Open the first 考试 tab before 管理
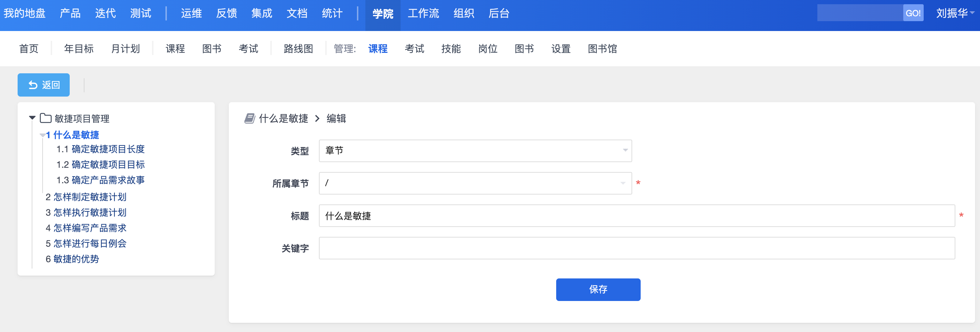The image size is (980, 332). coord(249,49)
